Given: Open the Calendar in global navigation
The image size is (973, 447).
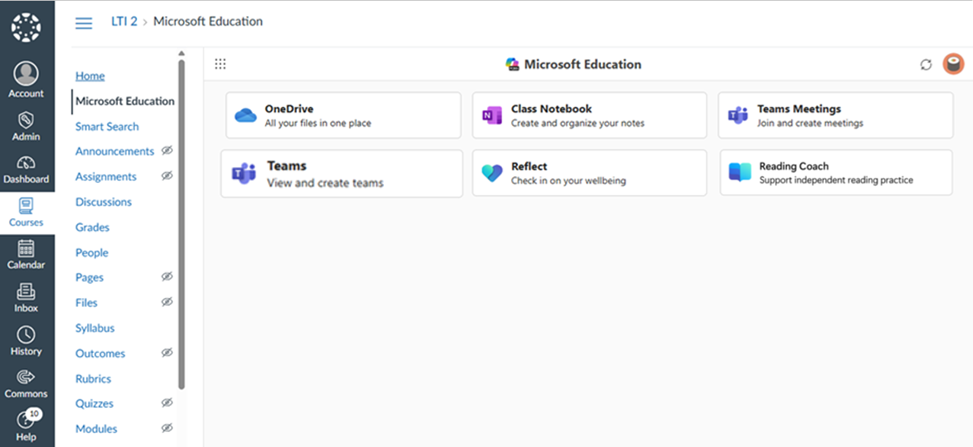Looking at the screenshot, I should click(x=26, y=256).
